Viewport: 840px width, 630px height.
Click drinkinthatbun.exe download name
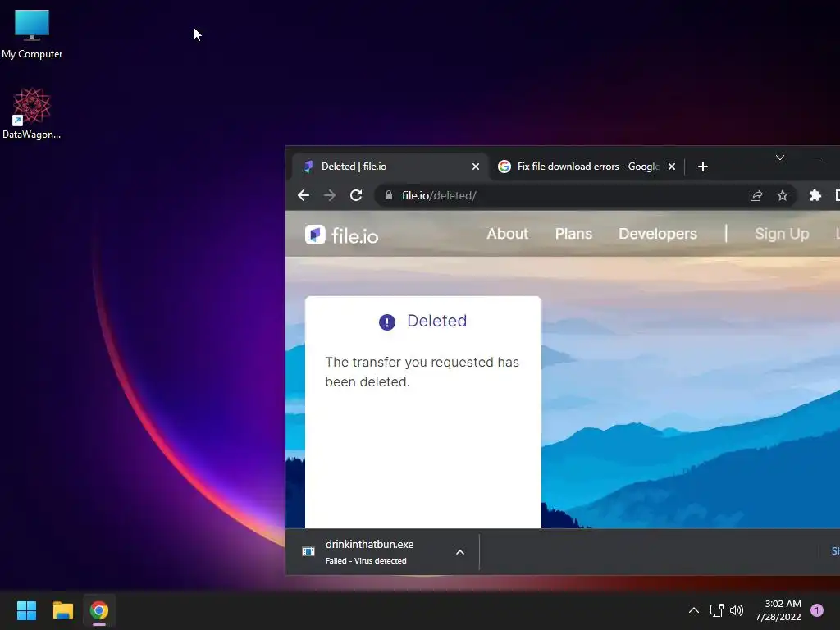coord(369,545)
